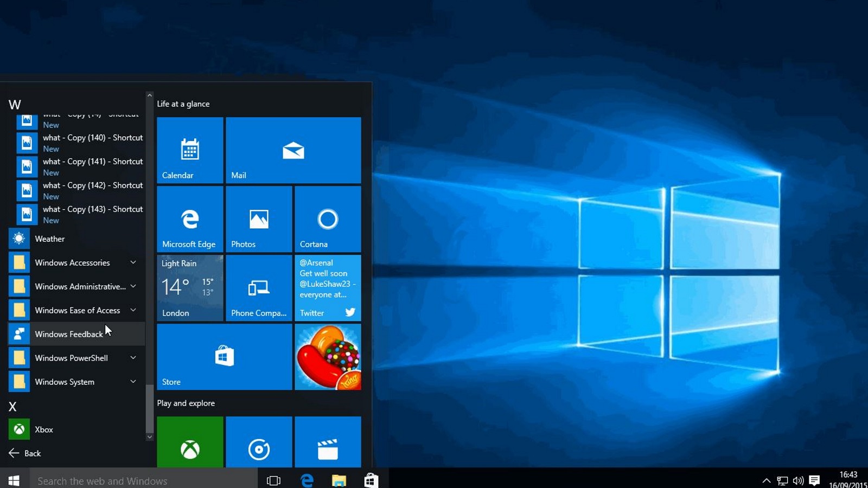Go Back from the all apps list
The image size is (868, 488).
pos(25,453)
